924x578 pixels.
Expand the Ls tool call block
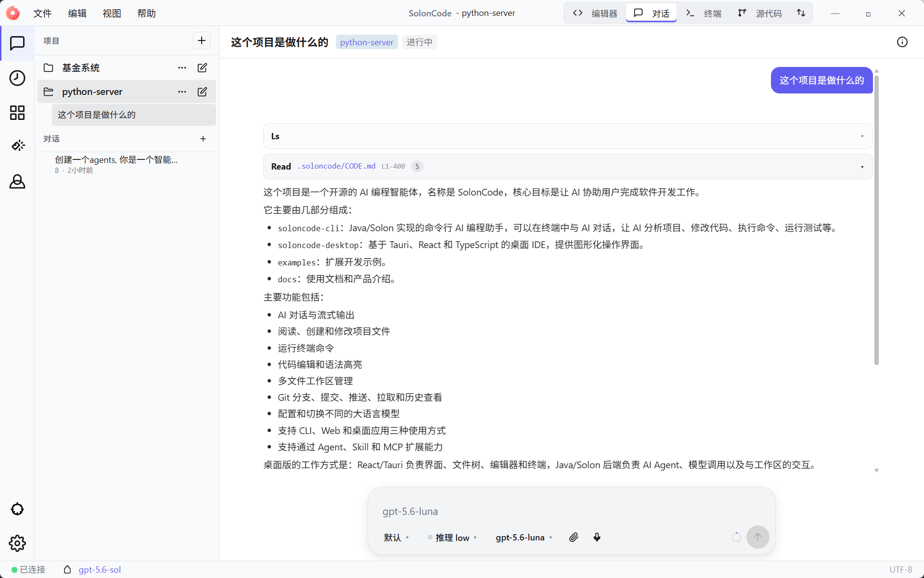pos(568,136)
